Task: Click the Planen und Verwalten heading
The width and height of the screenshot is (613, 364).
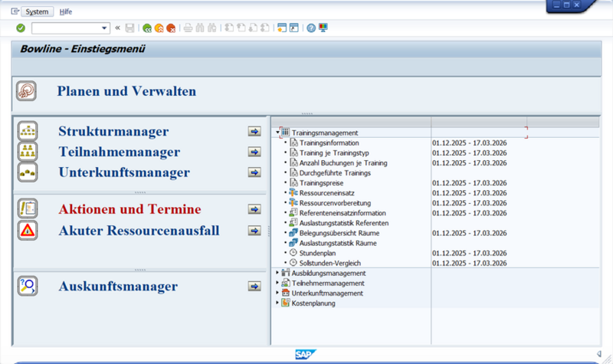Action: pos(126,91)
